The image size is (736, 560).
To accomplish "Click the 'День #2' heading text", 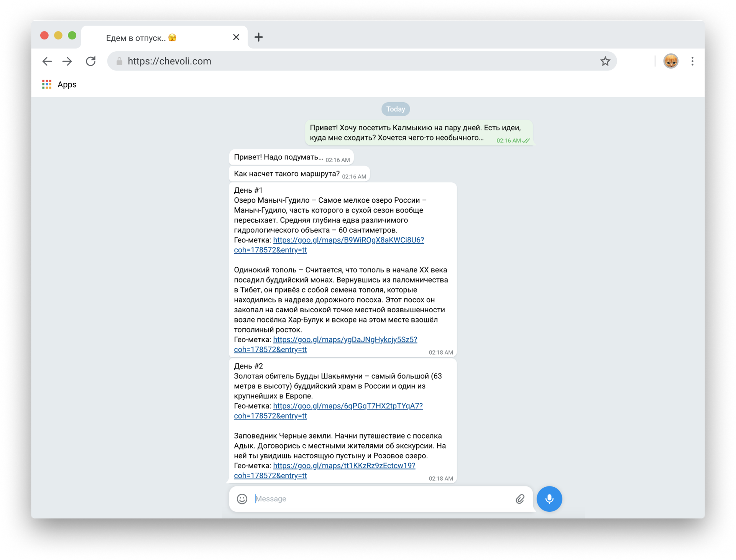I will pyautogui.click(x=248, y=366).
